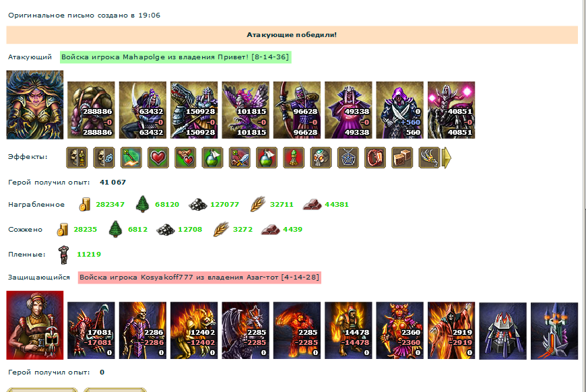Click the looted gold coins icon
The image size is (586, 392).
tap(85, 204)
